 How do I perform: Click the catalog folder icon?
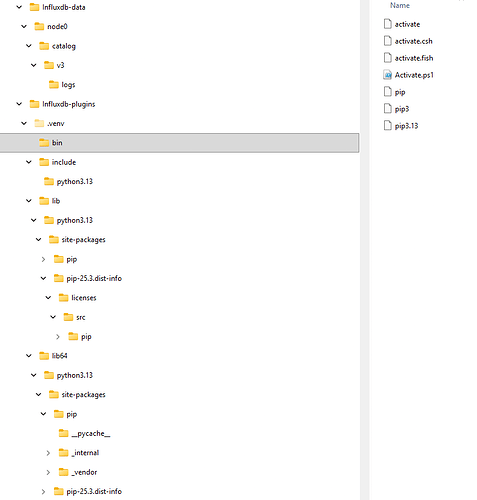pyautogui.click(x=44, y=46)
